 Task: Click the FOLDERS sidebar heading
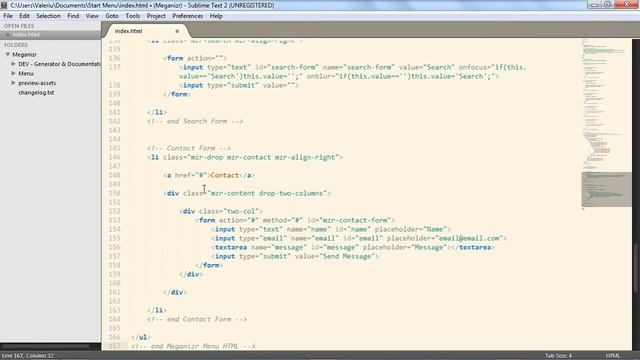tap(16, 45)
